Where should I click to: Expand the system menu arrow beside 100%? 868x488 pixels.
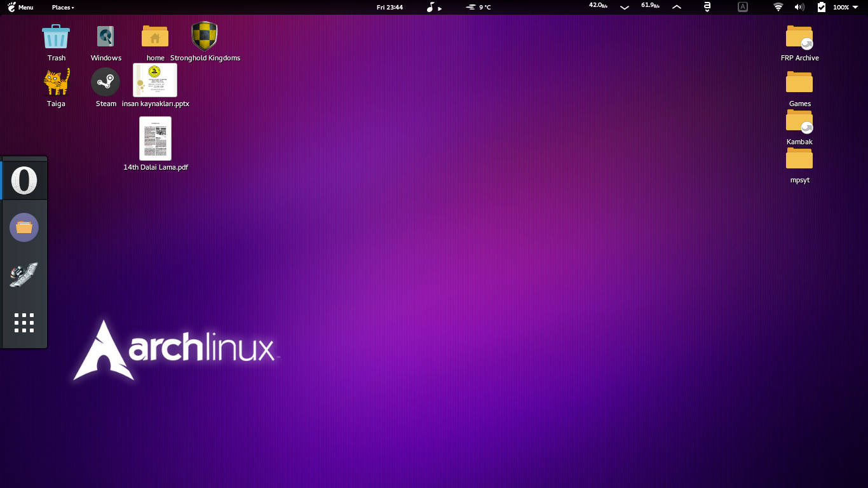click(855, 7)
